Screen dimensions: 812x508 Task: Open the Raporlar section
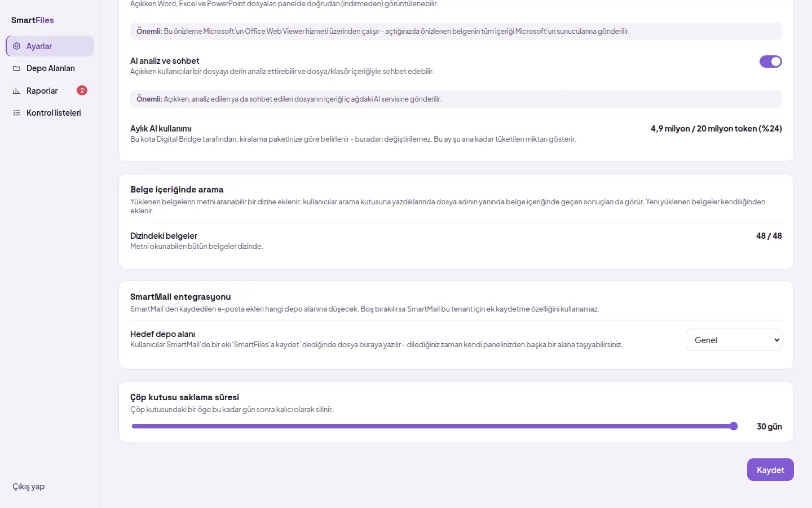[x=50, y=91]
